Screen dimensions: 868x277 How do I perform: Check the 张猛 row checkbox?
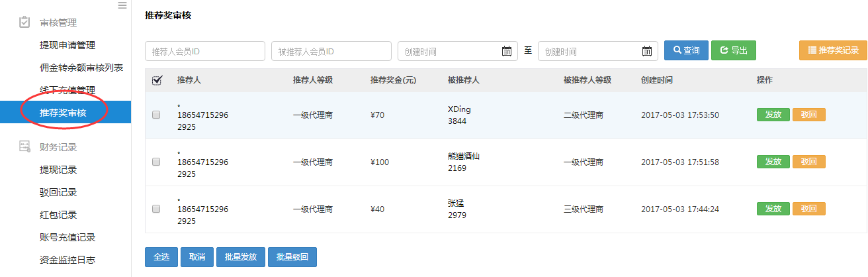(x=156, y=209)
